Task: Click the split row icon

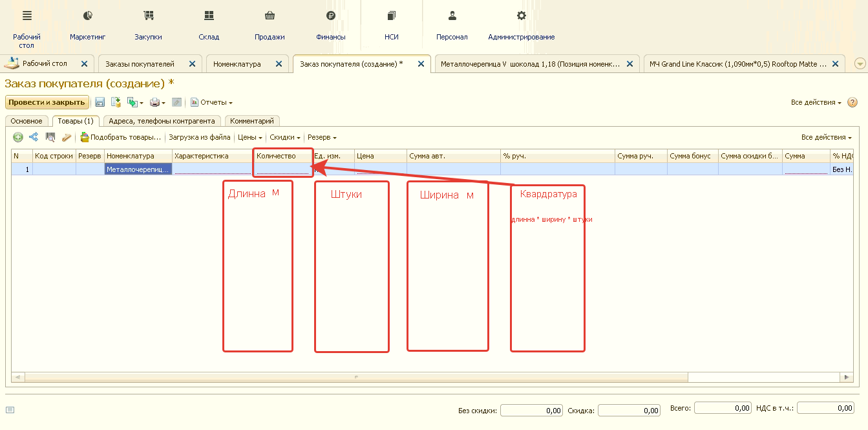Action: pos(34,137)
